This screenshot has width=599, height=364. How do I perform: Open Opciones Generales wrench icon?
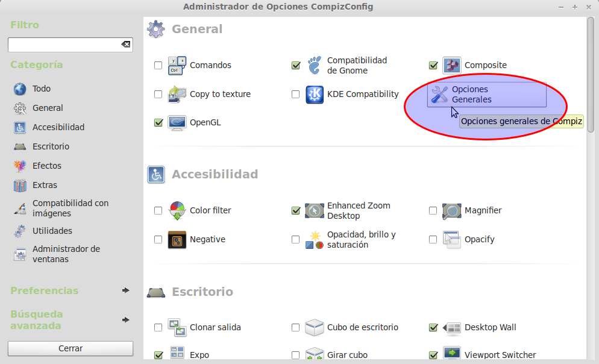pyautogui.click(x=440, y=94)
